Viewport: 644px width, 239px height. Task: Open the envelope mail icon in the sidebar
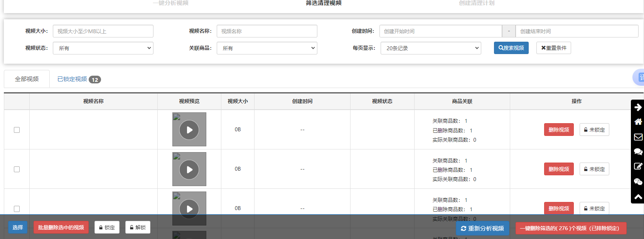(638, 137)
